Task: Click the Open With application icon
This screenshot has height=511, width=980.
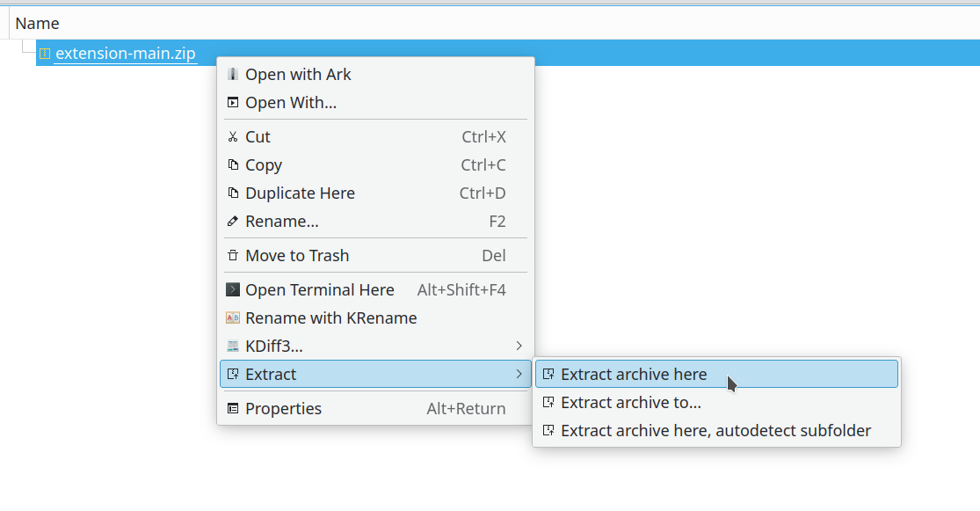Action: point(233,103)
